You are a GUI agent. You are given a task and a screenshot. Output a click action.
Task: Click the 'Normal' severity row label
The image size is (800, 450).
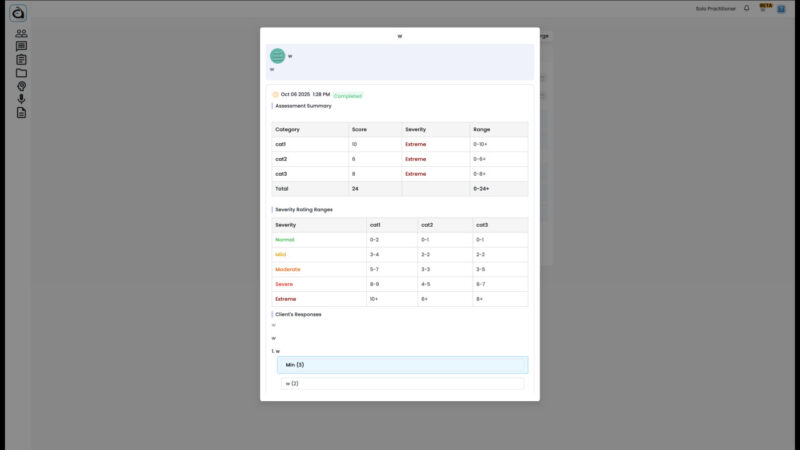pos(285,240)
